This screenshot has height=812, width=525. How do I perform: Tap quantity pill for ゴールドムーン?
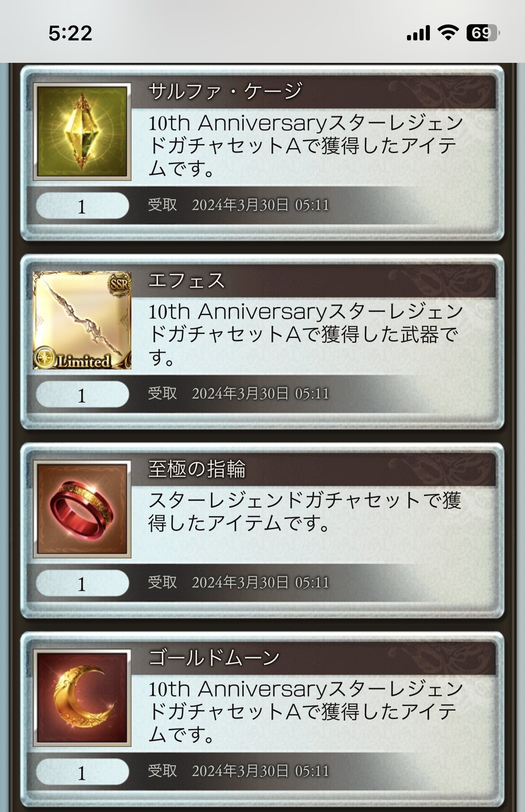click(82, 772)
